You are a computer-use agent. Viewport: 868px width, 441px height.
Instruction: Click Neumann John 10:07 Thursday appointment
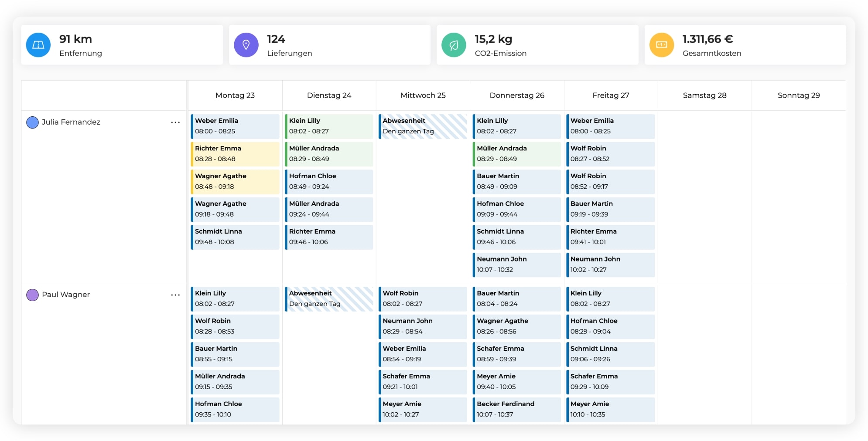pyautogui.click(x=517, y=265)
